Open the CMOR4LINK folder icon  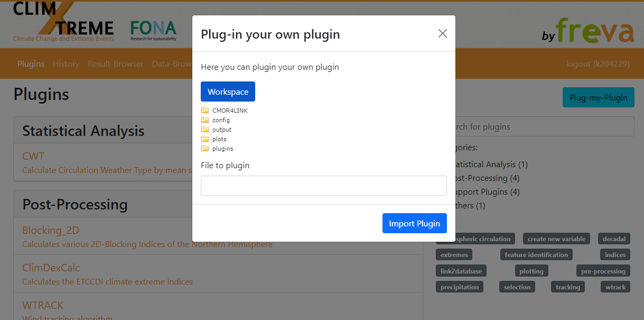(x=205, y=111)
